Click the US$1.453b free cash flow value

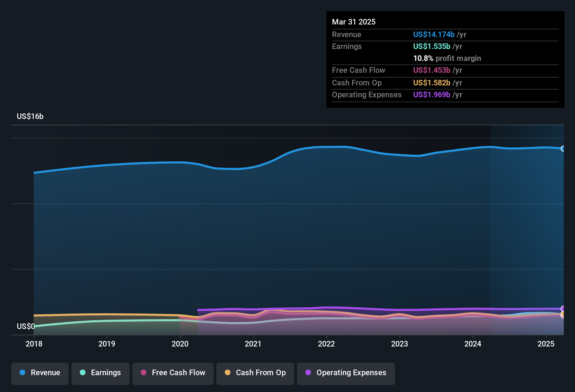coord(432,70)
